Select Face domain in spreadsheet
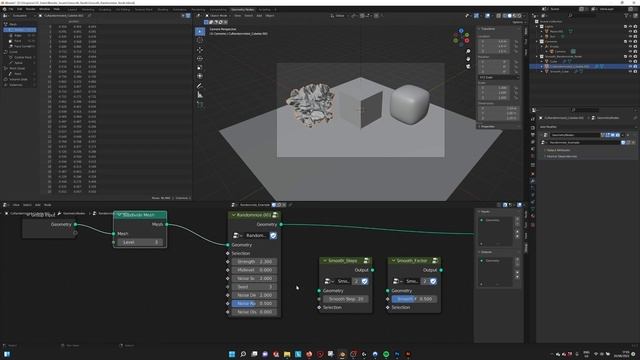Viewport: 640px width, 360px height. pos(19,41)
